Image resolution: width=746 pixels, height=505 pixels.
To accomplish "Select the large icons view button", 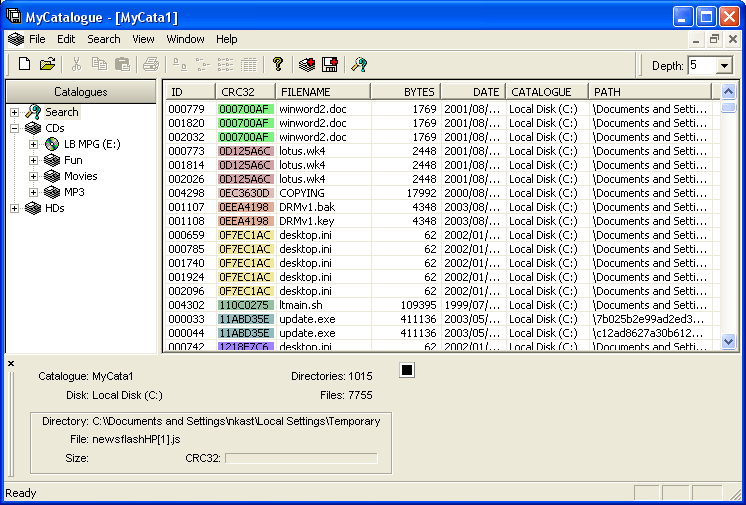I will tap(180, 64).
